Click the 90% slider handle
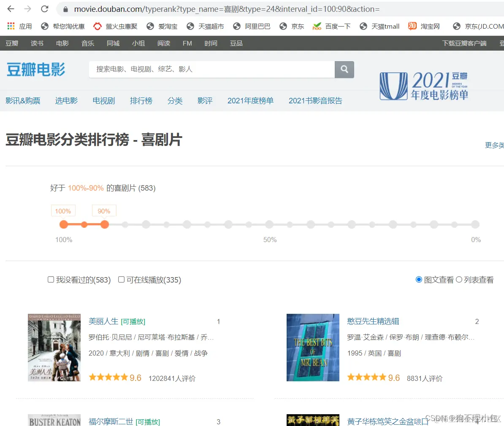This screenshot has height=426, width=504. point(104,224)
